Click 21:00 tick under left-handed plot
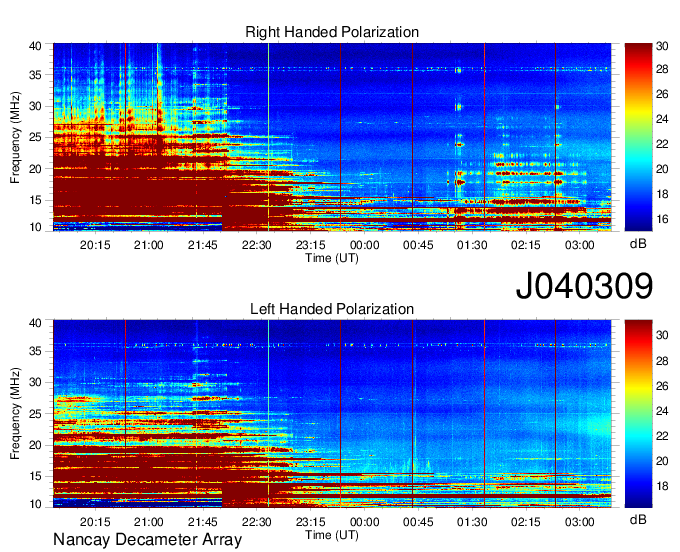This screenshot has width=680, height=552. (149, 522)
